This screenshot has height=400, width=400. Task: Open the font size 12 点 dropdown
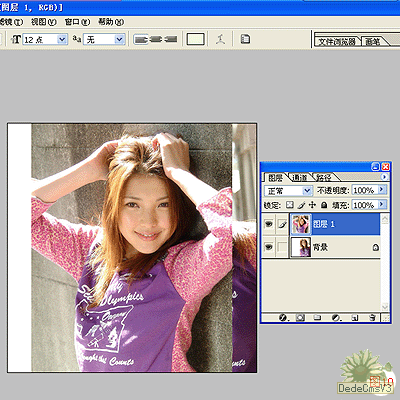62,39
